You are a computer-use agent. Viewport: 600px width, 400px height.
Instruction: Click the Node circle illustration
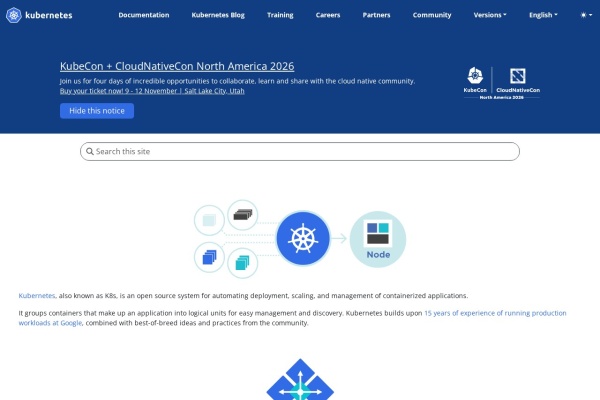pyautogui.click(x=378, y=239)
